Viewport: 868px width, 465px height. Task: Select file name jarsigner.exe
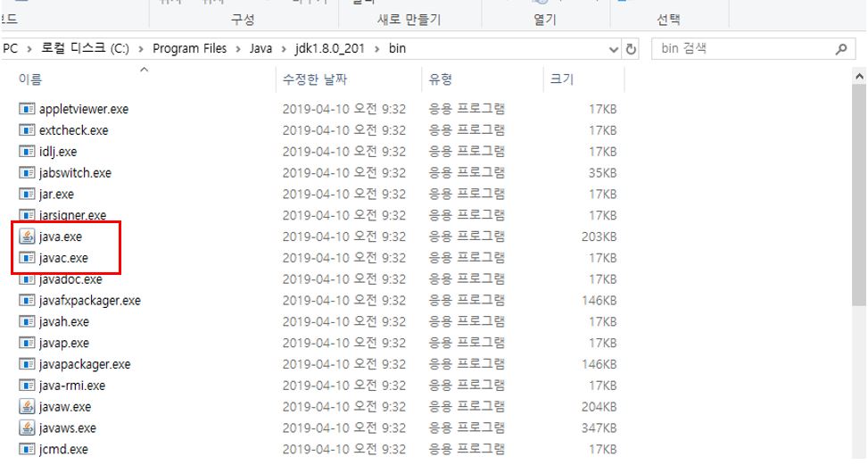tap(72, 215)
